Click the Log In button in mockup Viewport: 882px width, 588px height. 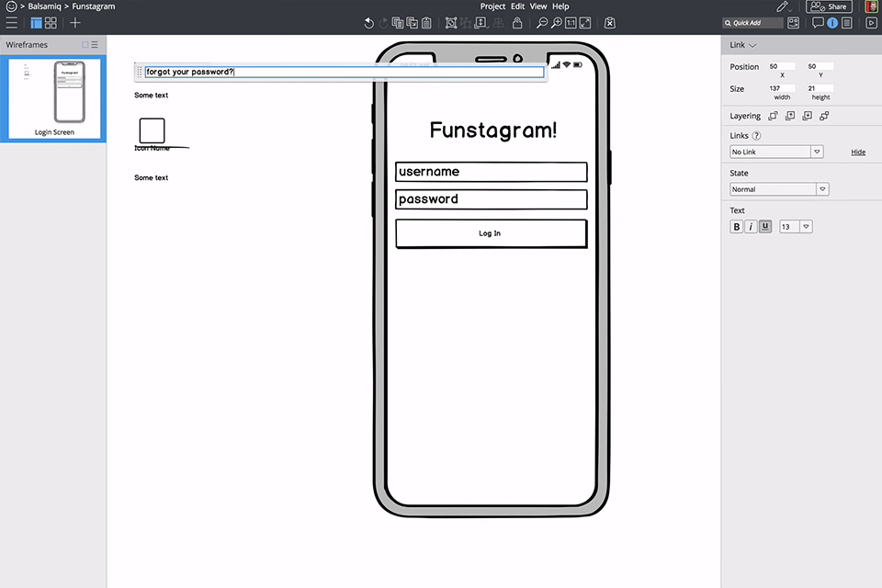491,233
